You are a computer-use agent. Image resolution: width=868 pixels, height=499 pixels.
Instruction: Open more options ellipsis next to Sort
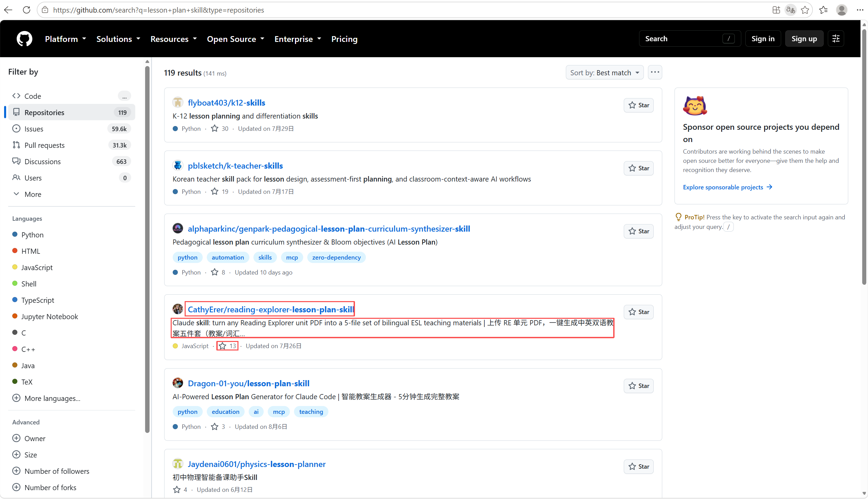655,72
